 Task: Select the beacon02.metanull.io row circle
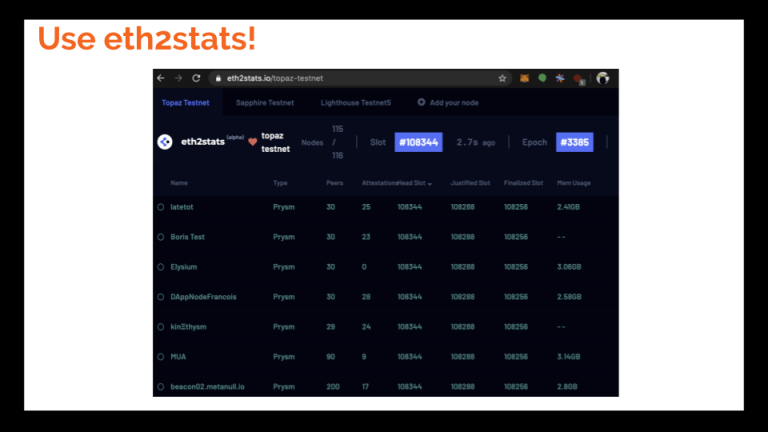(161, 387)
